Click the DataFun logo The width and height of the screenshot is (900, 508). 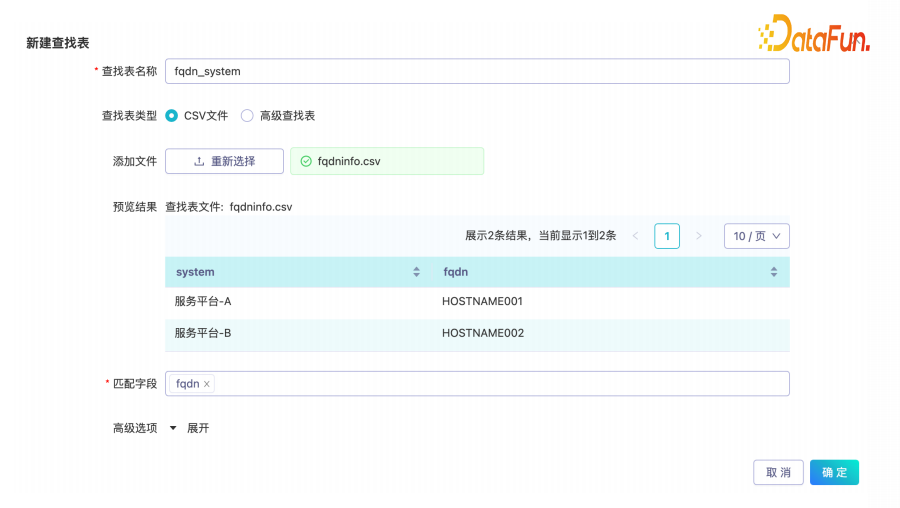(x=814, y=34)
